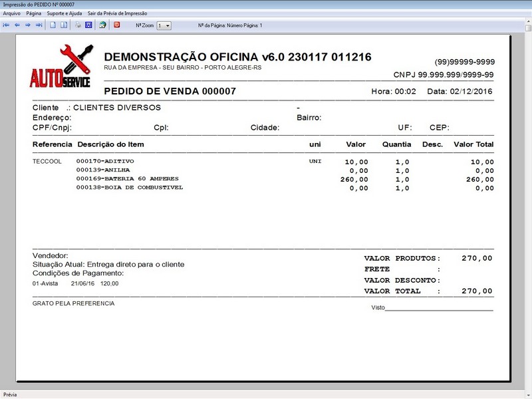Click the company title DEMONSTRAÇÃO OFICINA text
The width and height of the screenshot is (532, 399).
click(x=237, y=57)
